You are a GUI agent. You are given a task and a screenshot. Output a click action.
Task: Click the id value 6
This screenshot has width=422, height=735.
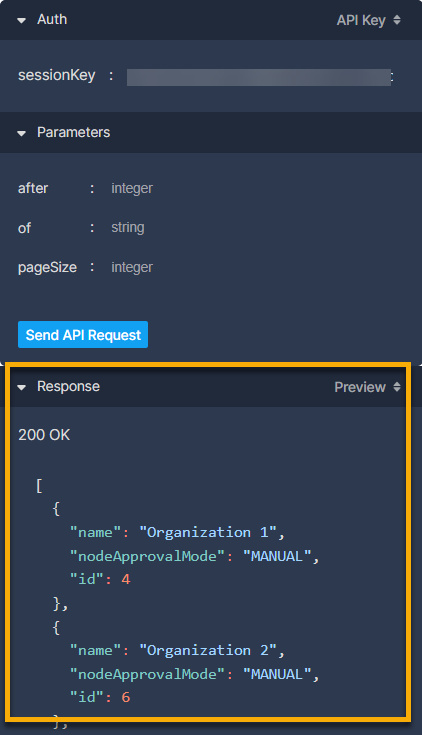(126, 698)
